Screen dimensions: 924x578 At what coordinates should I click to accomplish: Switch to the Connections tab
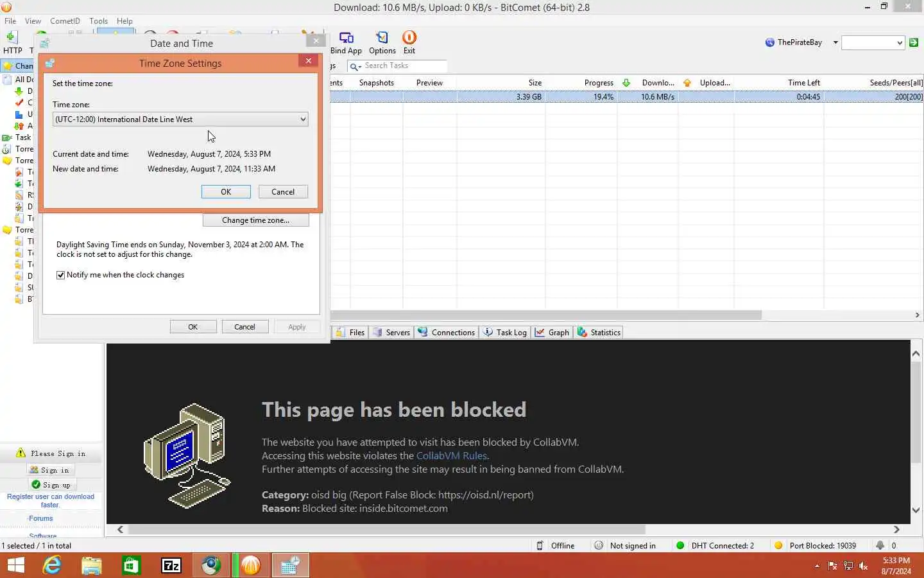tap(446, 332)
